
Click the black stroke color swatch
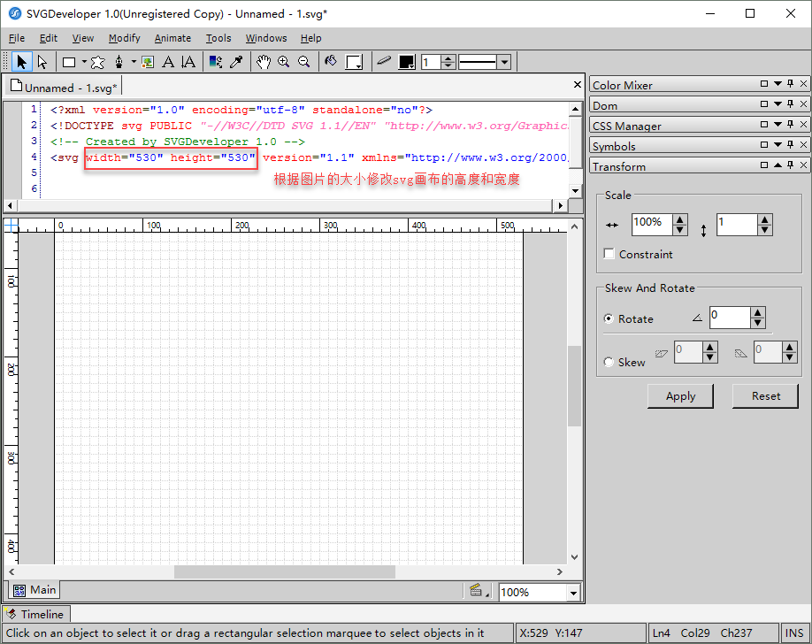click(407, 62)
